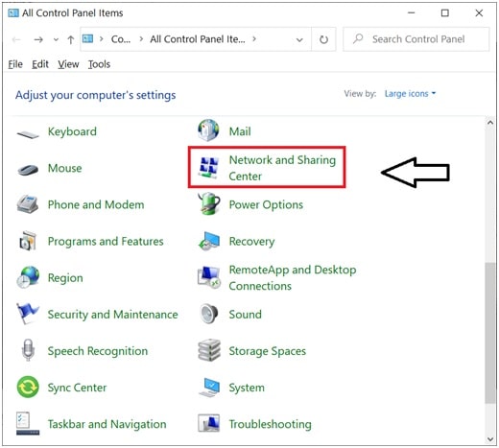
Task: Open Network and Sharing Center link
Action: (x=282, y=168)
